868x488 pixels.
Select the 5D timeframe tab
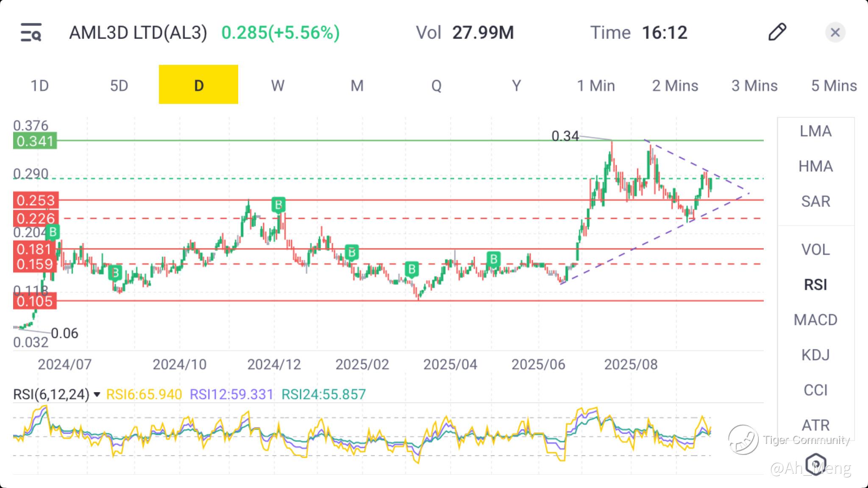pyautogui.click(x=119, y=86)
